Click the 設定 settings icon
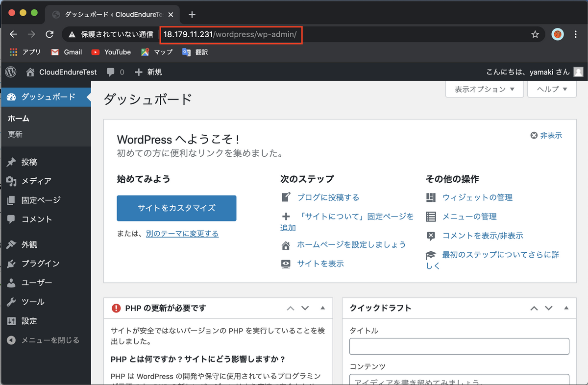Viewport: 588px width, 385px height. coord(11,321)
